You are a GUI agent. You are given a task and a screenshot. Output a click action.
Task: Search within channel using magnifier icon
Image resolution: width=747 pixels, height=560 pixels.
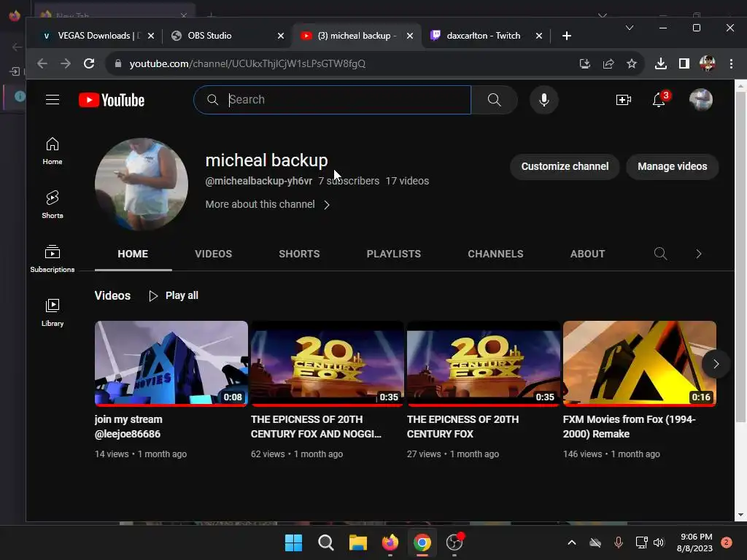[660, 254]
